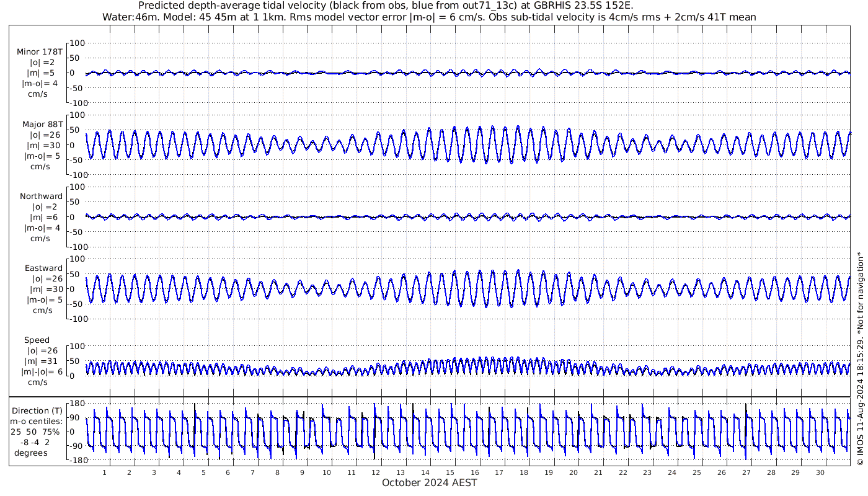The height and width of the screenshot is (496, 868).
Task: Click the 'Eastward' panel label
Action: pos(43,268)
